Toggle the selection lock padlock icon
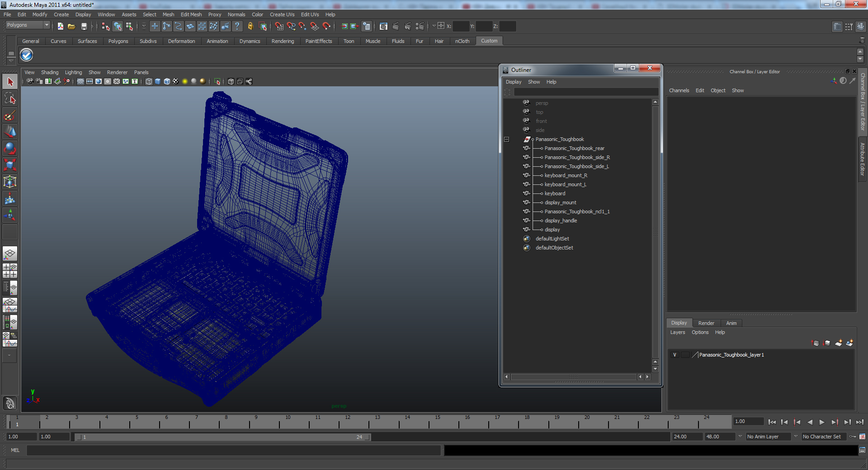868x470 pixels. [x=250, y=26]
